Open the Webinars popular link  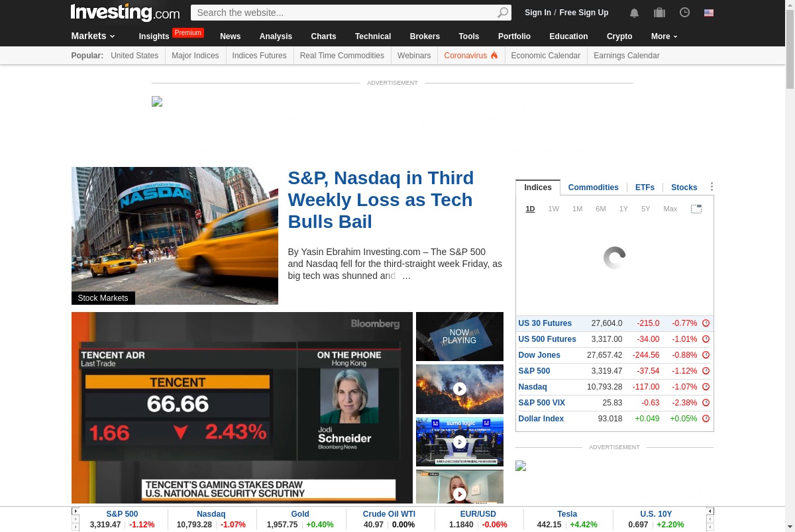(x=414, y=56)
